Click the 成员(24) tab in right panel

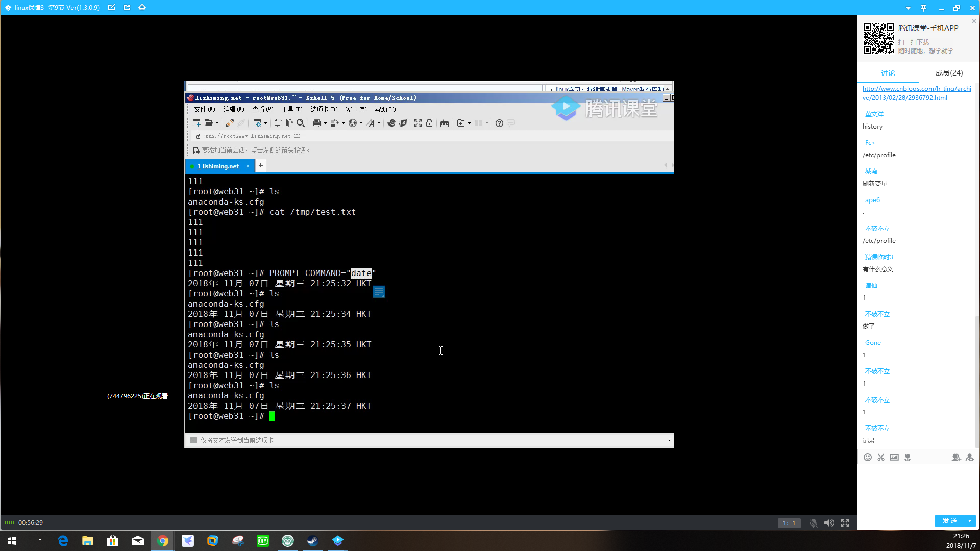pos(946,72)
